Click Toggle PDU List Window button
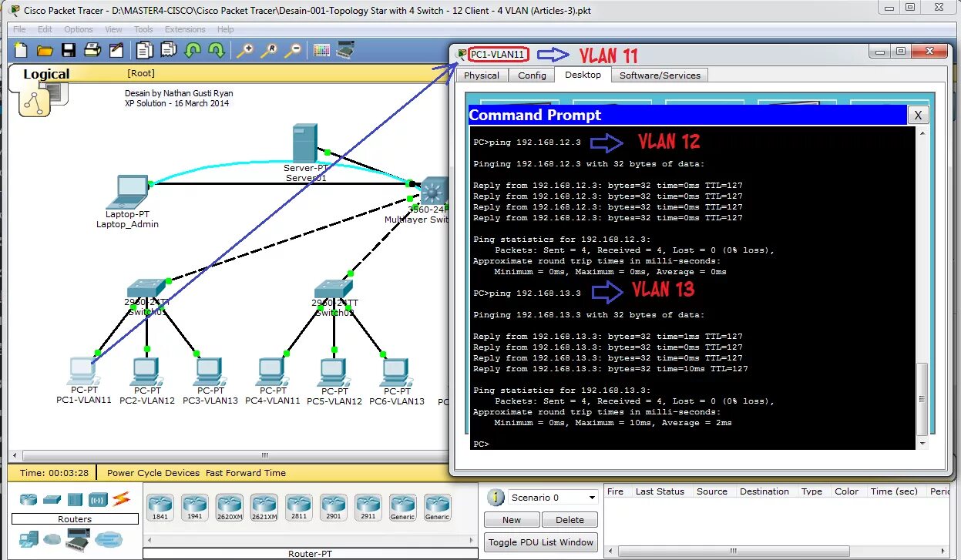This screenshot has height=560, width=961. pyautogui.click(x=541, y=542)
